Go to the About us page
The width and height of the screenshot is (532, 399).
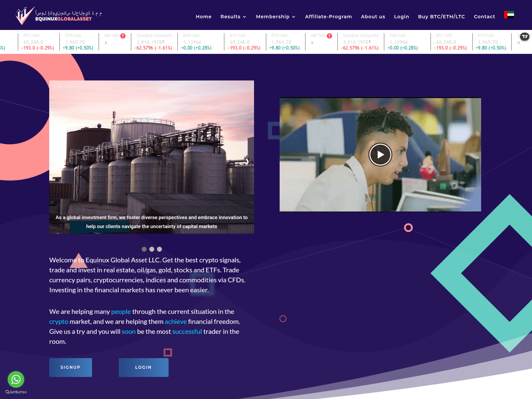(x=373, y=17)
